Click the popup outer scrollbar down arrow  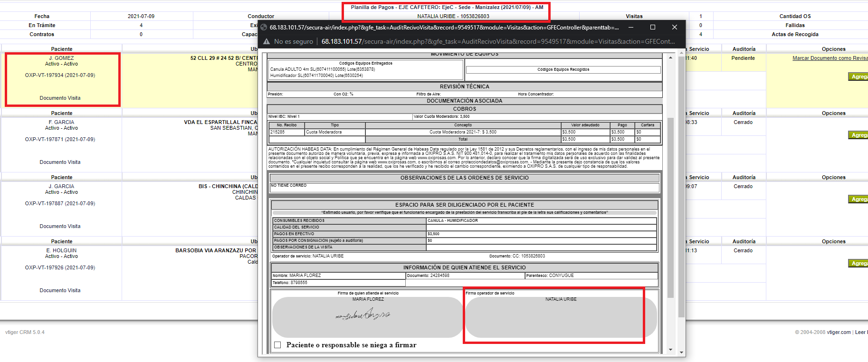[681, 353]
